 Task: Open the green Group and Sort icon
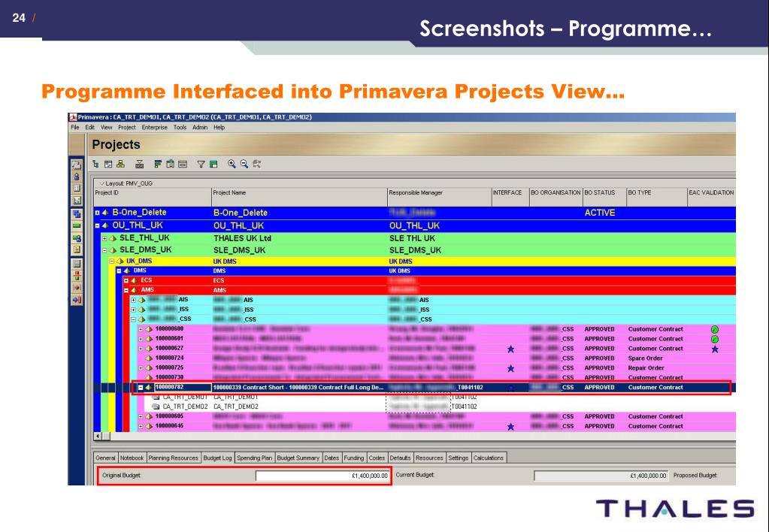click(x=213, y=165)
